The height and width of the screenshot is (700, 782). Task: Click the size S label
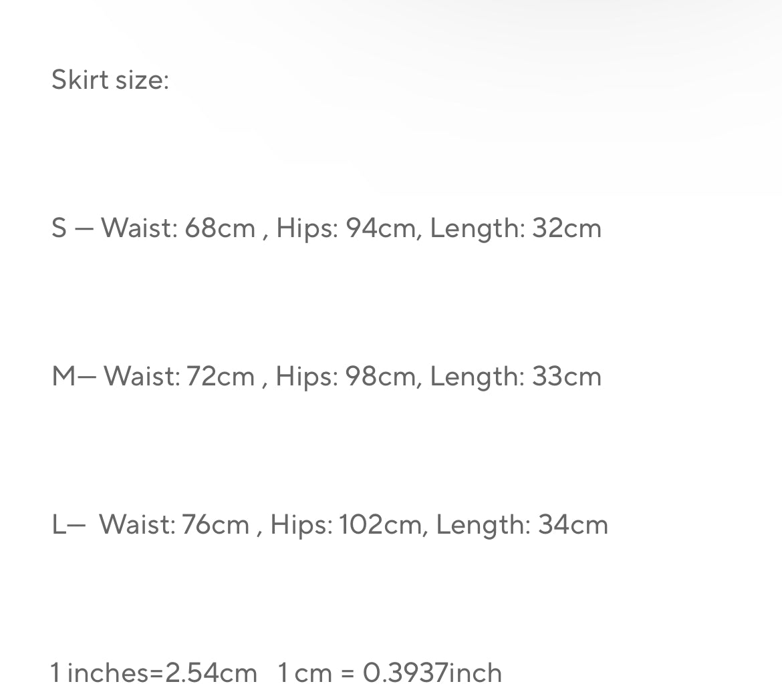[x=59, y=228]
